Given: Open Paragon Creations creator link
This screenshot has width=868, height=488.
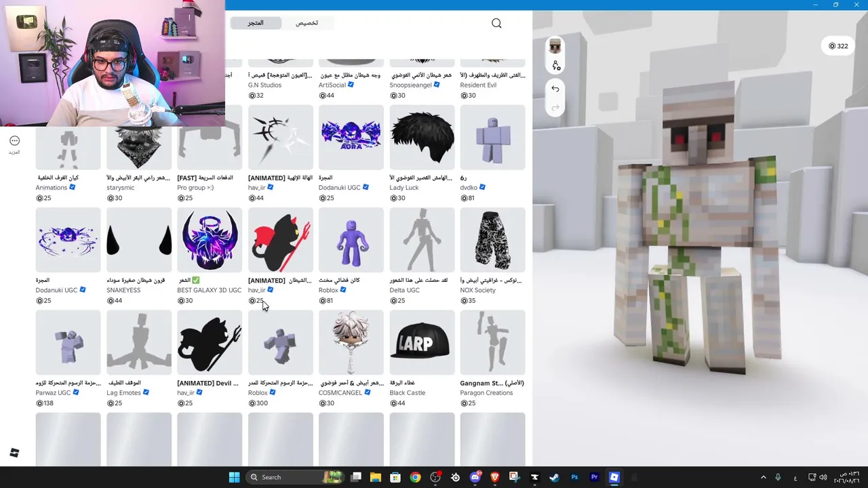Looking at the screenshot, I should 487,393.
